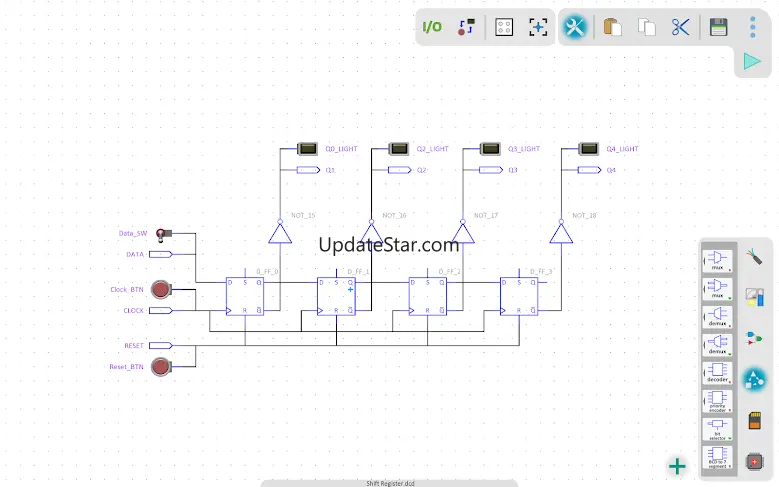
Task: Select the Q0_LIGHT indicator
Action: (308, 149)
